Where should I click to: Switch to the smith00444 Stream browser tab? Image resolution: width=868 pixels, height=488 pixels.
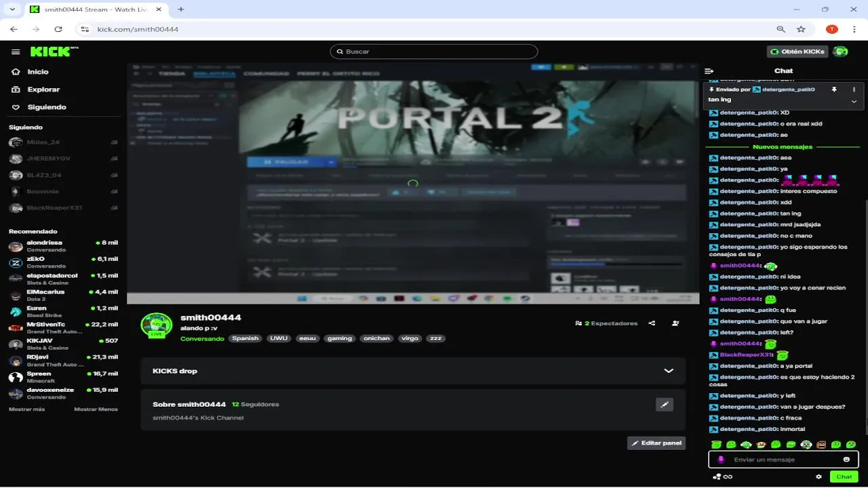click(x=95, y=9)
